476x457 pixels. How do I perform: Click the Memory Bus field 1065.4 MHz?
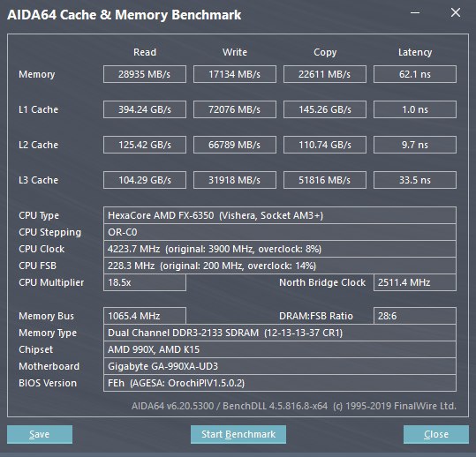(145, 316)
